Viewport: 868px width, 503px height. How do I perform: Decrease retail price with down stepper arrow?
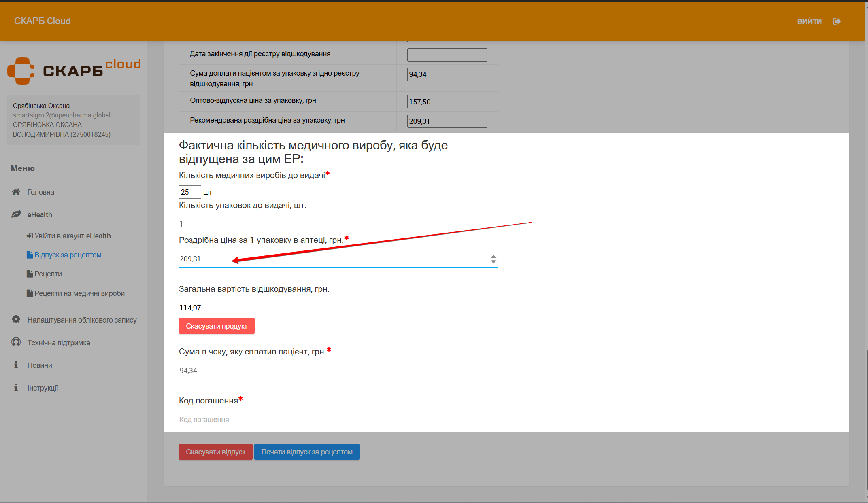pos(493,262)
